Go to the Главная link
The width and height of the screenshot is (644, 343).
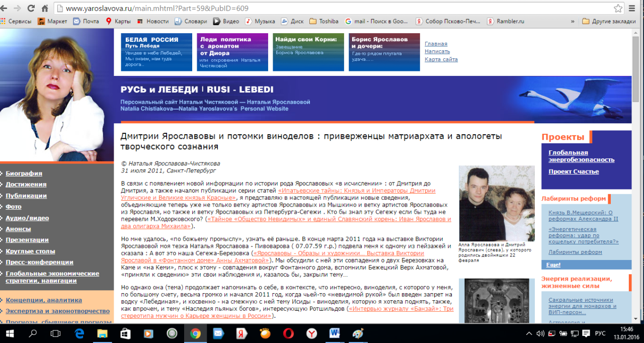[x=436, y=44]
